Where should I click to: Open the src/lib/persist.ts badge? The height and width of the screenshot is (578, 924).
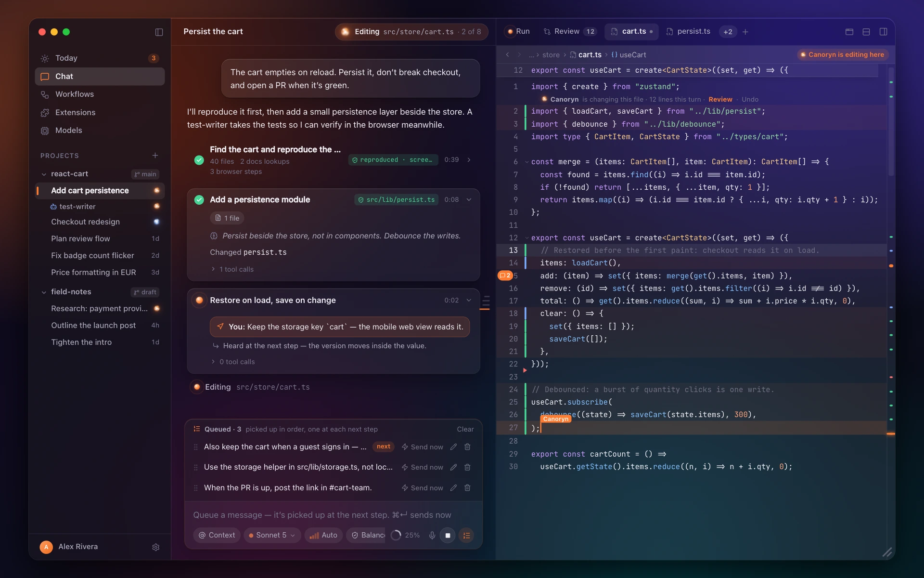point(397,199)
